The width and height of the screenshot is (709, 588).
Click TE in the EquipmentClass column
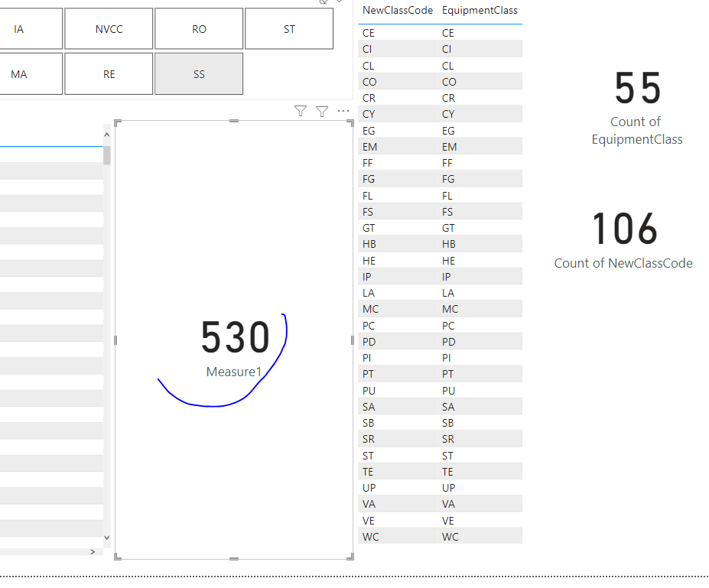[x=447, y=472]
